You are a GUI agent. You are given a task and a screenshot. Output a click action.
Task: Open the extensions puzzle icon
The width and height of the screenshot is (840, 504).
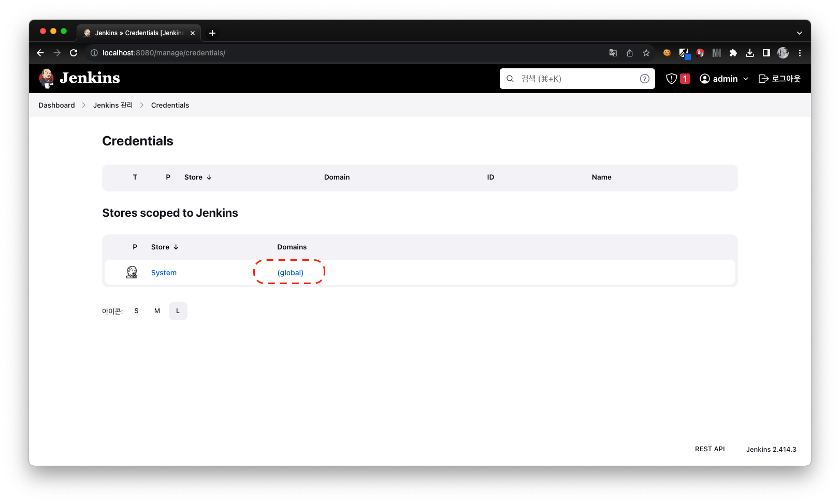coord(733,53)
